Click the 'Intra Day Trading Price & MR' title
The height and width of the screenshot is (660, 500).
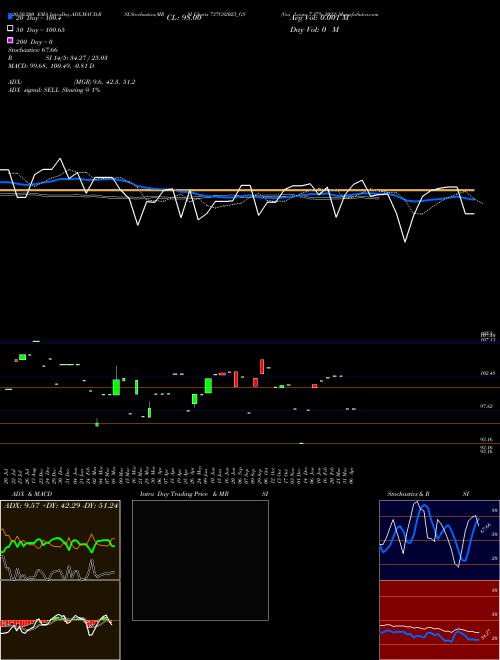pyautogui.click(x=185, y=494)
